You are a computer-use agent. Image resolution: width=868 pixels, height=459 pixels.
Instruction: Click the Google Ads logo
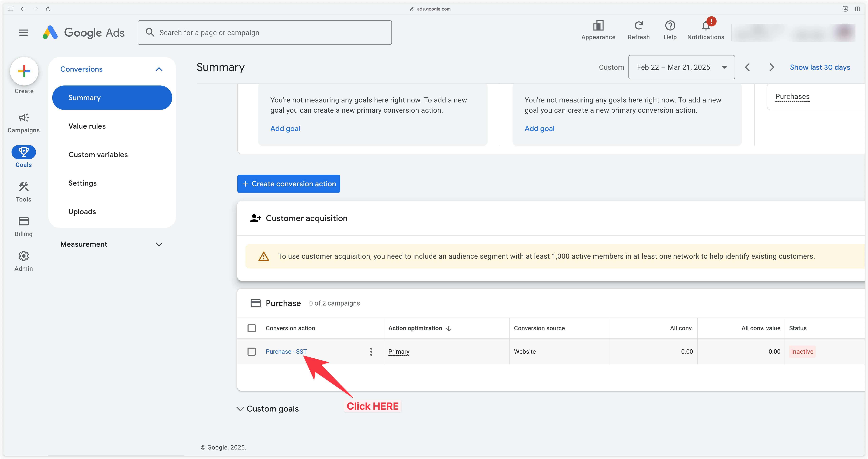click(x=84, y=33)
